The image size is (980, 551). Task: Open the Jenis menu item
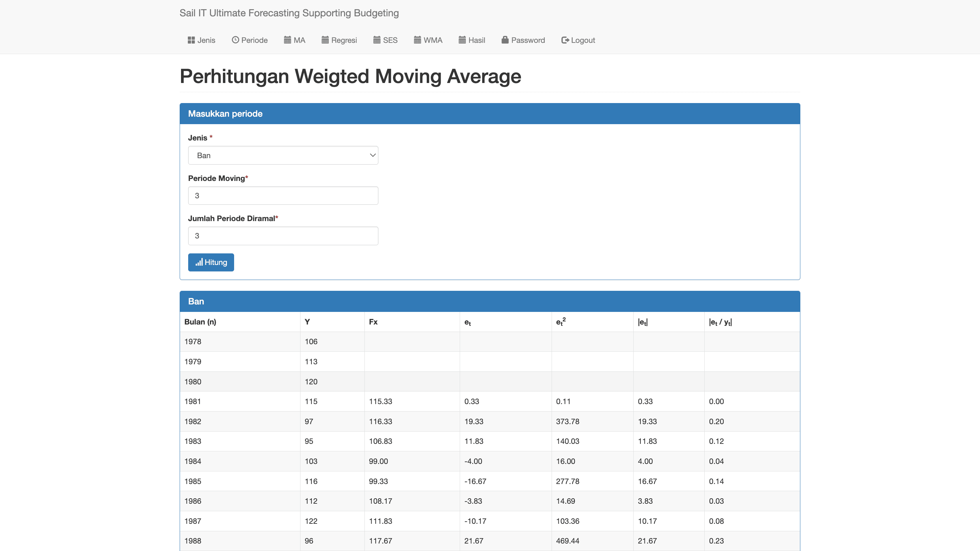(x=201, y=40)
